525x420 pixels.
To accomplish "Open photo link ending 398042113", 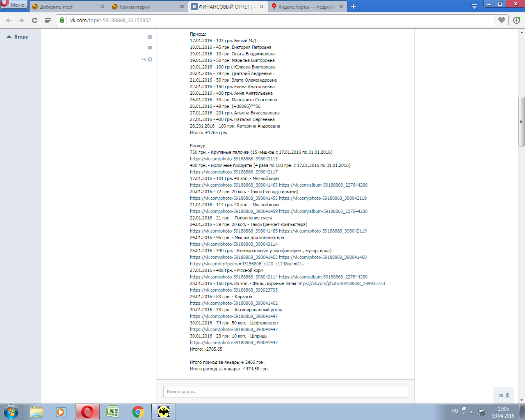I will coord(234,159).
